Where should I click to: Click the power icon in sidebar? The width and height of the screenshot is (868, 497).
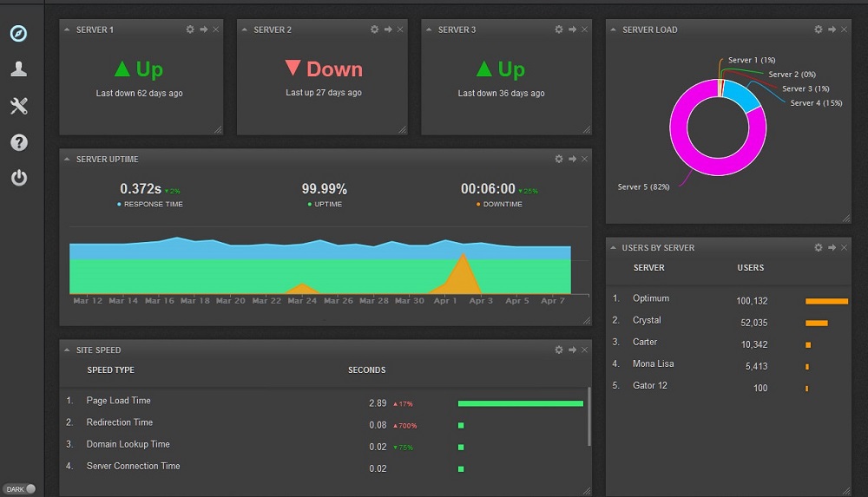(x=18, y=179)
